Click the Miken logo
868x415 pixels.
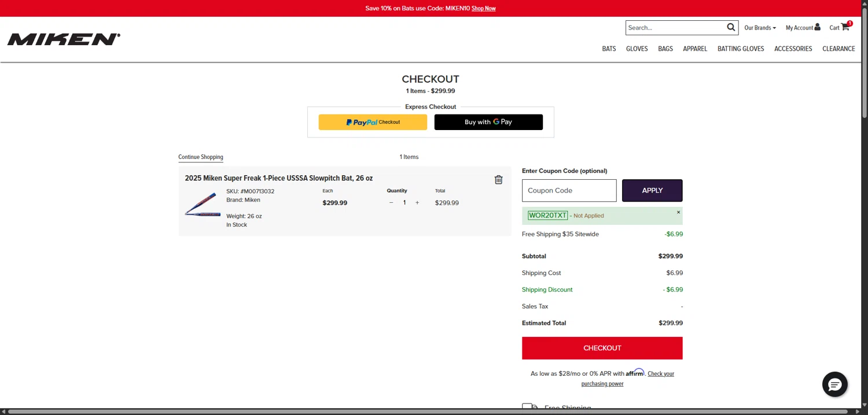pyautogui.click(x=64, y=39)
